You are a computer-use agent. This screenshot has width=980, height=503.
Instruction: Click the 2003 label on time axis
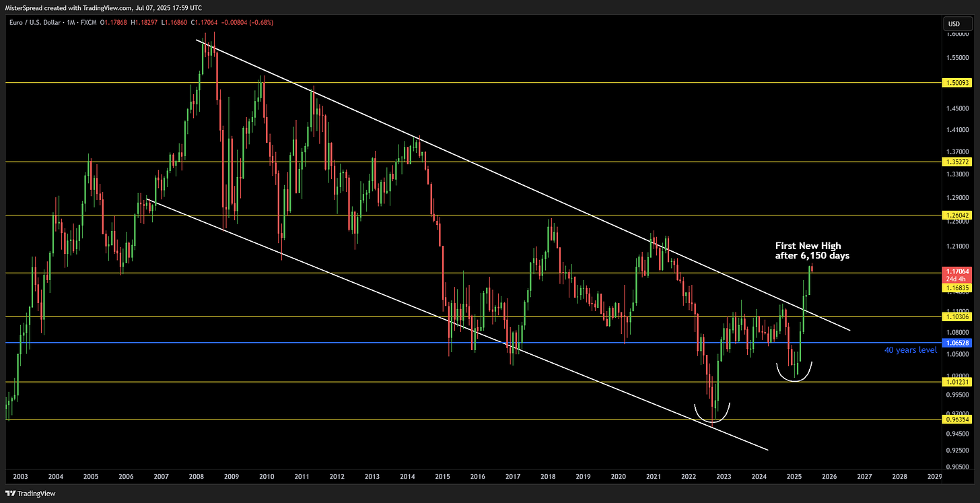tap(21, 476)
